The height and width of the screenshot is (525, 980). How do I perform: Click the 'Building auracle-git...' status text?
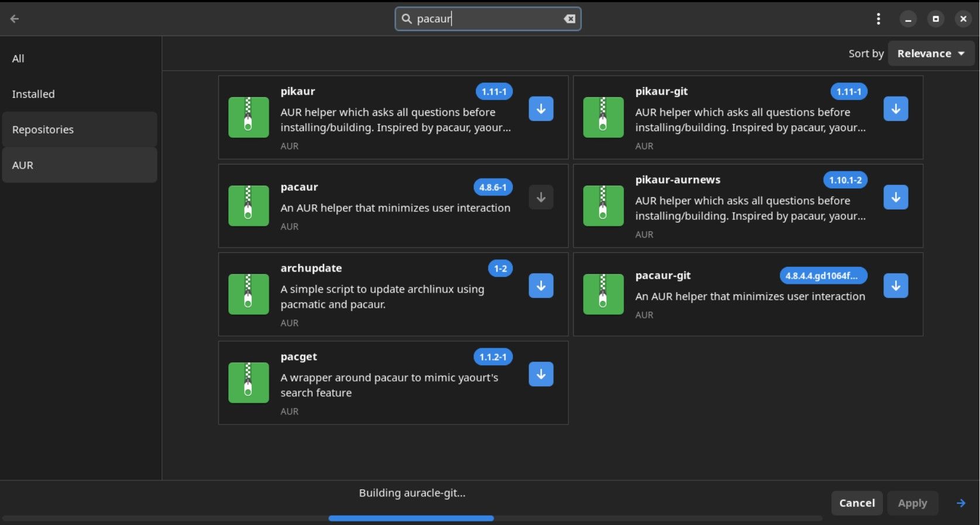(412, 493)
